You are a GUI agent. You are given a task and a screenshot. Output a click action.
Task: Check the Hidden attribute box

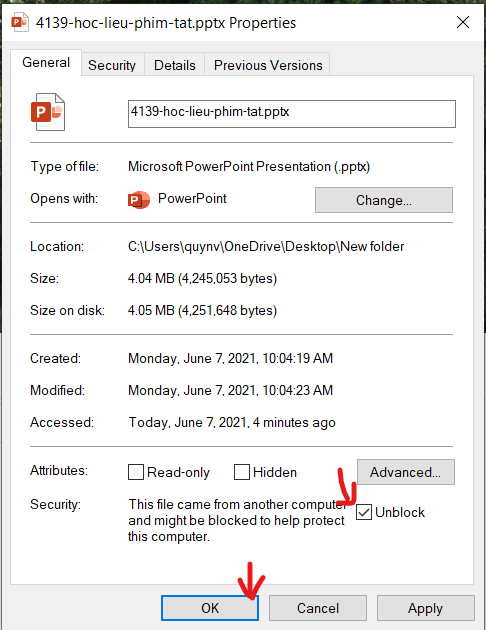[x=242, y=472]
